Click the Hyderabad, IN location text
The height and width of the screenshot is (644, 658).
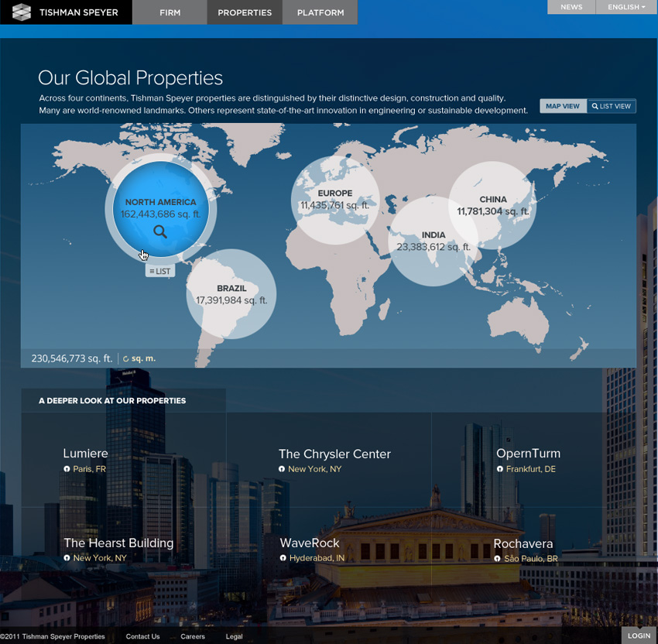pos(317,558)
